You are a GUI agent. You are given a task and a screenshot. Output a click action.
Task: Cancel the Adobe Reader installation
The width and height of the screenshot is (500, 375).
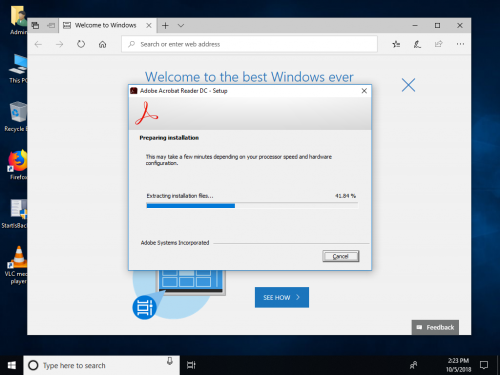coord(341,256)
